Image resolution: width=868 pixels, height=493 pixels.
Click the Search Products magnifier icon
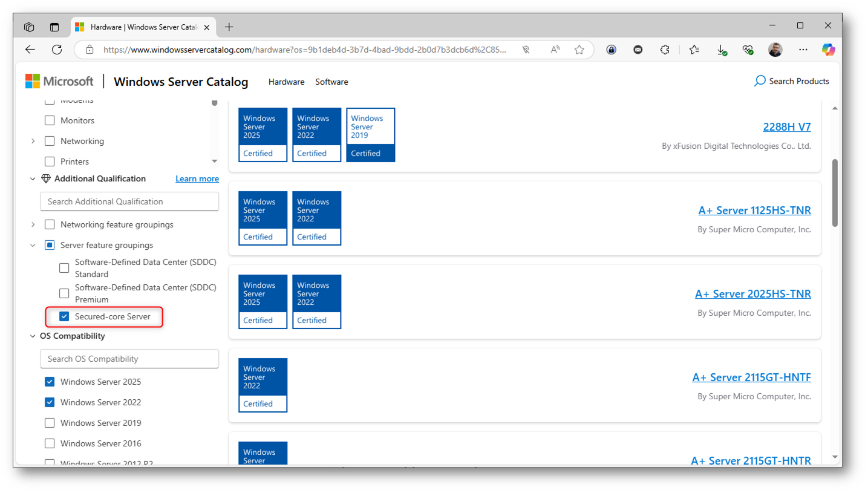tap(760, 81)
